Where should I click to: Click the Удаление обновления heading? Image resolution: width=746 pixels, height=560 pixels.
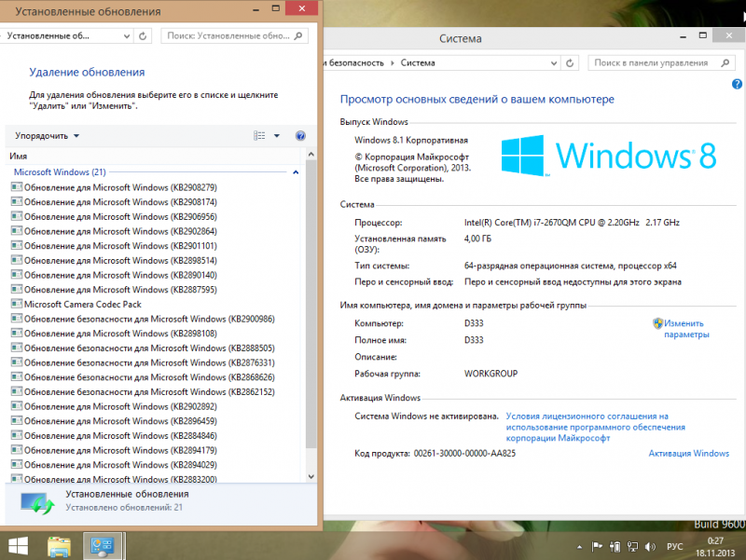pos(87,73)
